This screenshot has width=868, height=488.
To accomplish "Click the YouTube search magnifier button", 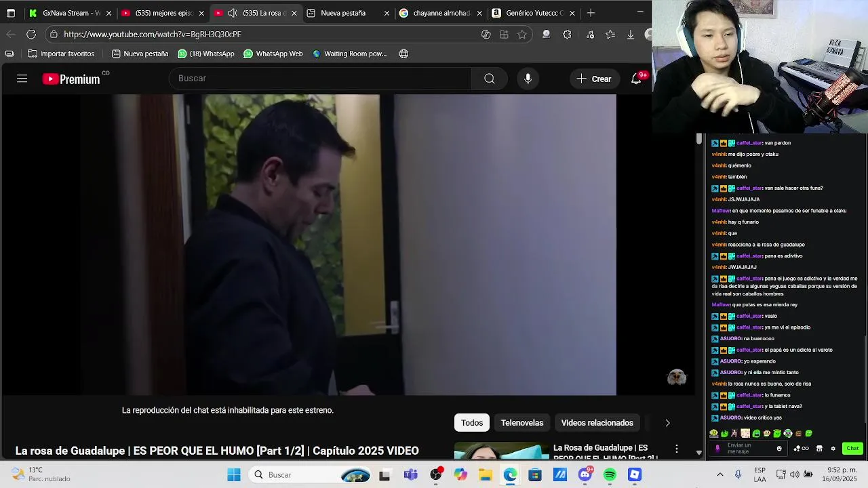I will (x=489, y=79).
